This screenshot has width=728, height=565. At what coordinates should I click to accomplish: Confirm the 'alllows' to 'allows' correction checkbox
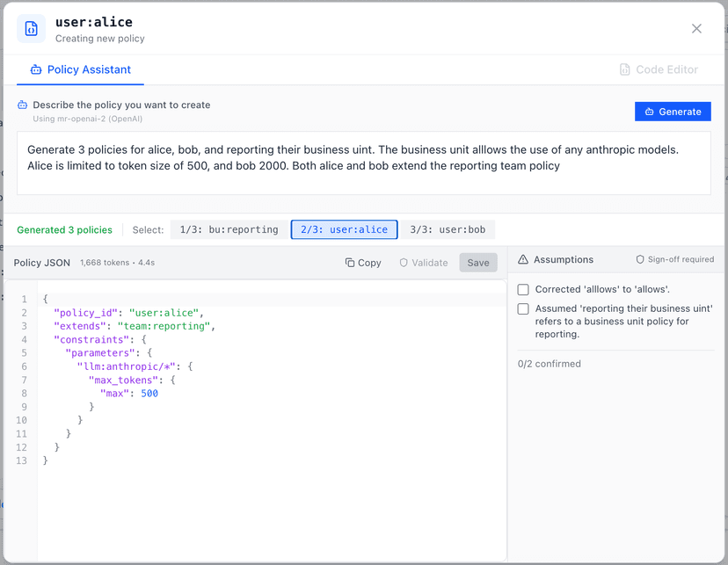[523, 289]
